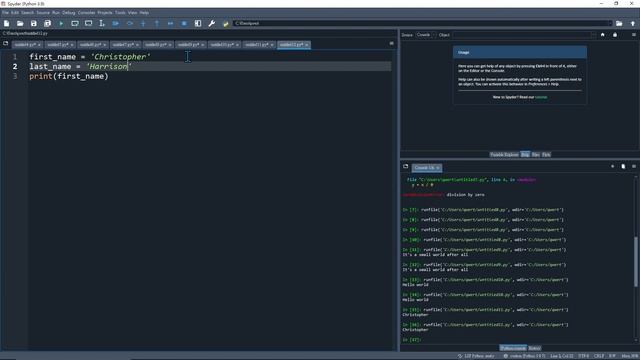
Task: Browse for a working directory
Action: (x=619, y=24)
